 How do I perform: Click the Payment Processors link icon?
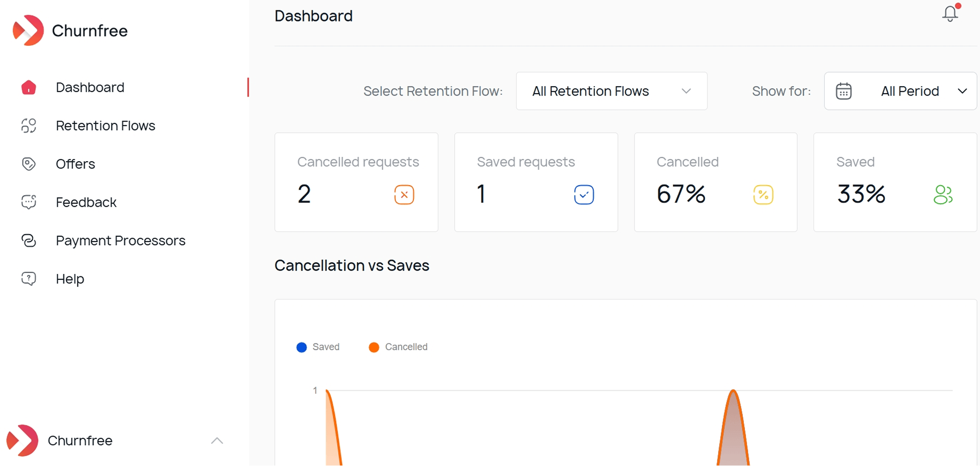point(29,240)
